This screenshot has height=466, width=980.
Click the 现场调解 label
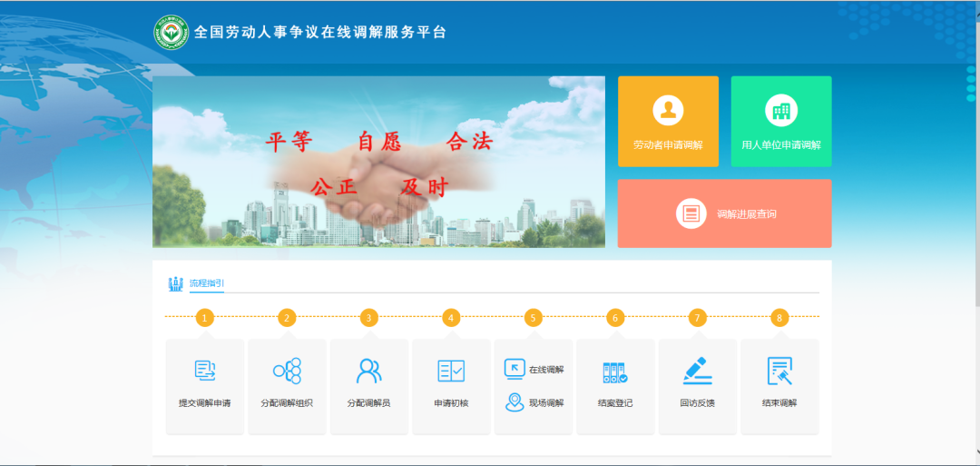coord(547,403)
